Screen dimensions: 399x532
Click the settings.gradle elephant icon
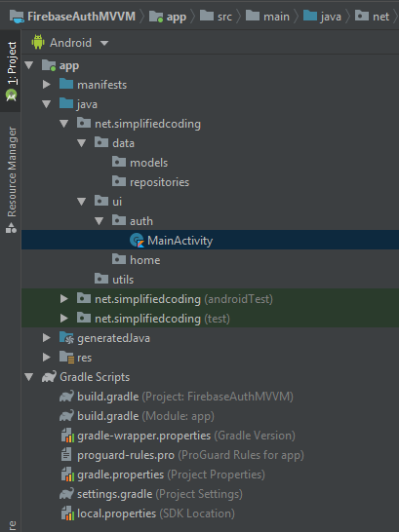point(66,494)
